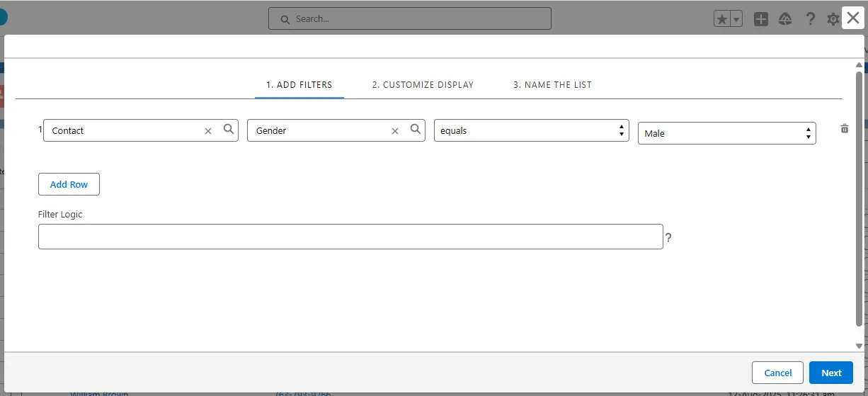This screenshot has height=396, width=868.
Task: Open the Favorites star icon
Action: point(721,20)
